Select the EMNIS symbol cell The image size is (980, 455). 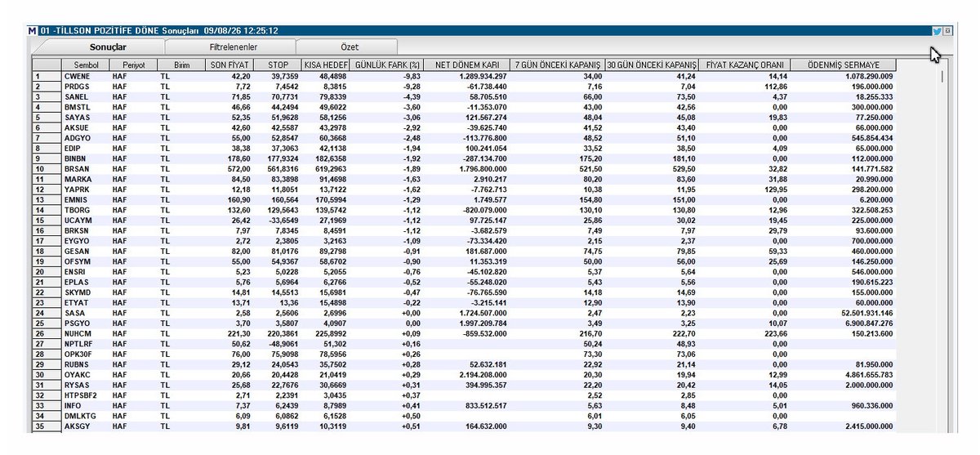pyautogui.click(x=86, y=199)
